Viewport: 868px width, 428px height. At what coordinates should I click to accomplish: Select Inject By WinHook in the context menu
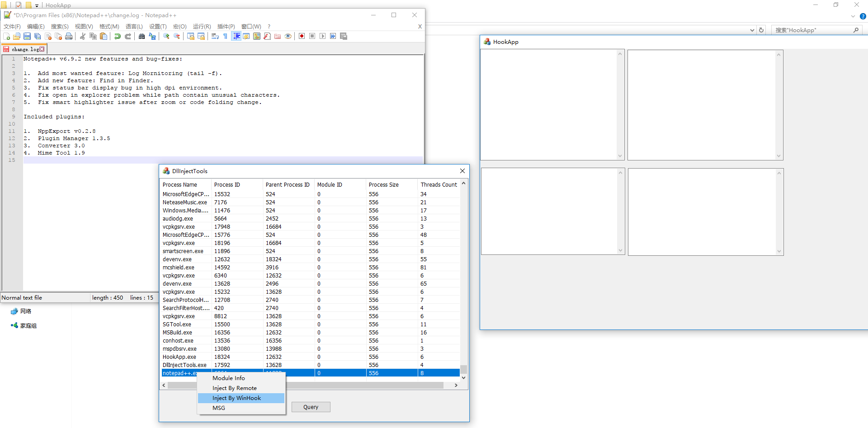[x=241, y=398]
